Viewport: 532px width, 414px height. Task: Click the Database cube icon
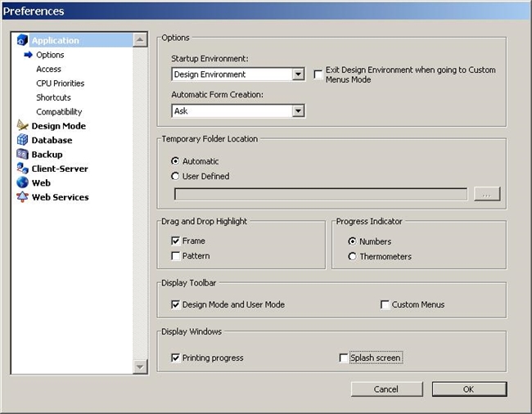click(x=22, y=140)
